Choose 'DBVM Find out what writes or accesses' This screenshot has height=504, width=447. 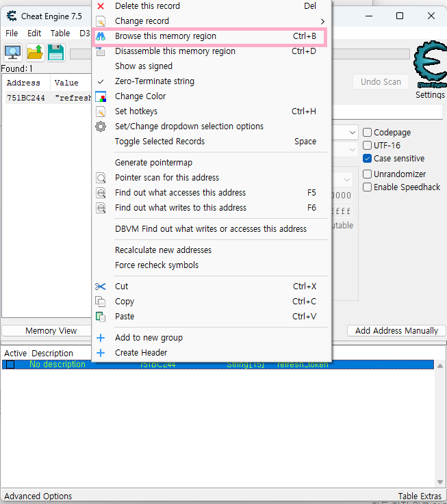[211, 229]
